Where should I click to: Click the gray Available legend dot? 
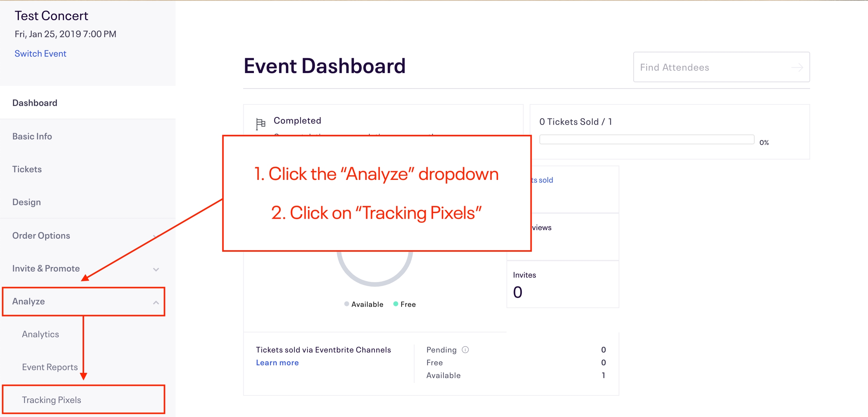coord(347,304)
